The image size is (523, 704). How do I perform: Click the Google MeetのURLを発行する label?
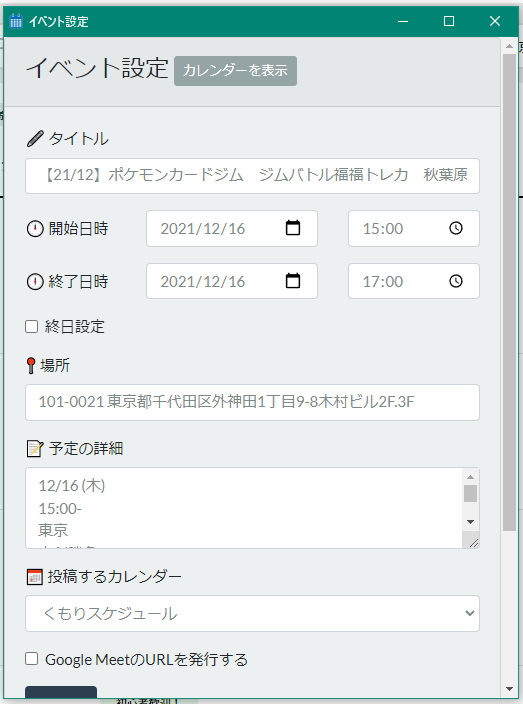pos(146,660)
